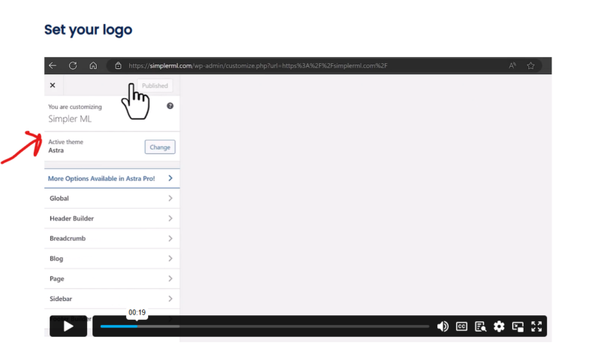Reload the page with refresh icon
Viewport: 601px width, 364px height.
73,65
